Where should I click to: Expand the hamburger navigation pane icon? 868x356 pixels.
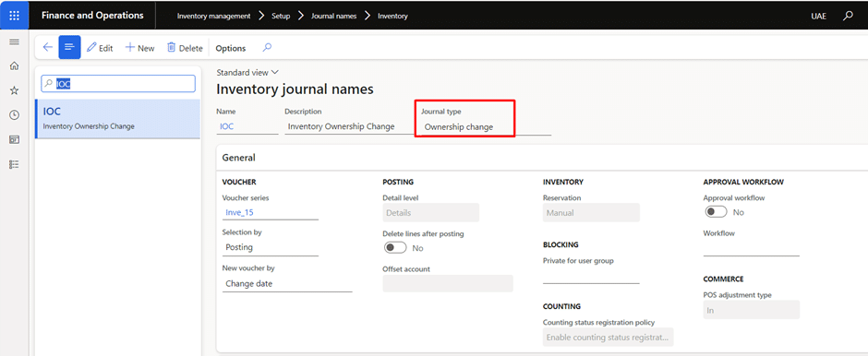[15, 42]
